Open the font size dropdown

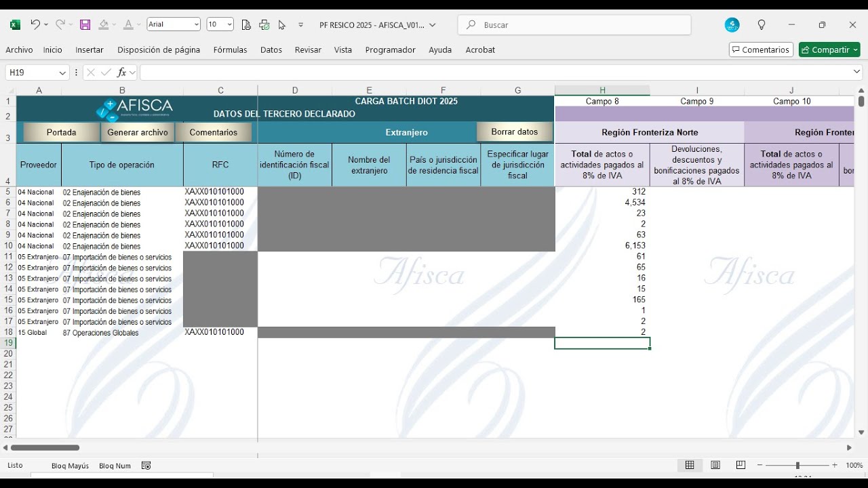[229, 24]
